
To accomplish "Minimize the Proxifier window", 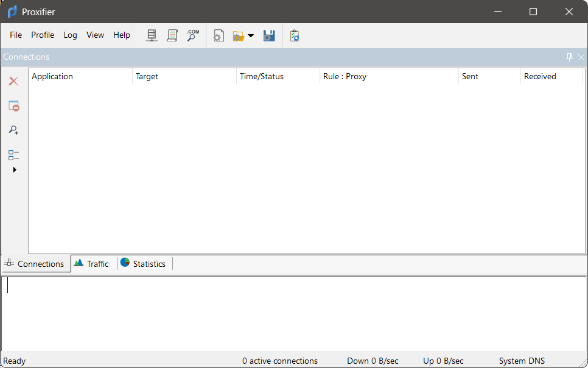I will coord(498,12).
